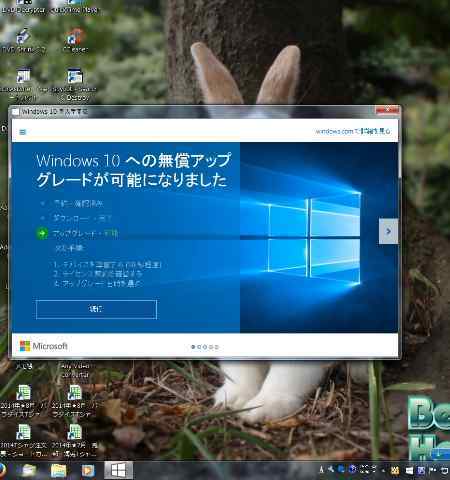Open the hamburger menu in upgrade window
The height and width of the screenshot is (480, 450).
tap(22, 132)
